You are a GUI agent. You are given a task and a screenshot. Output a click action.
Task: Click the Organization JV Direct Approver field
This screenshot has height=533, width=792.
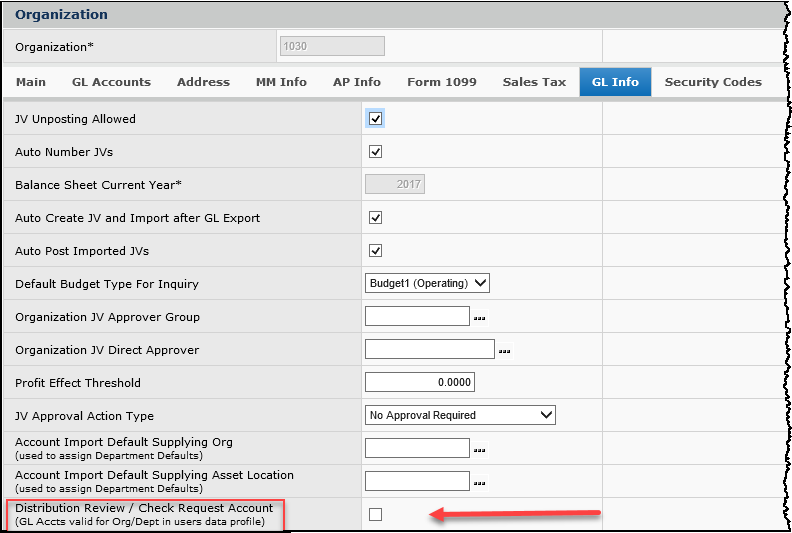point(430,350)
